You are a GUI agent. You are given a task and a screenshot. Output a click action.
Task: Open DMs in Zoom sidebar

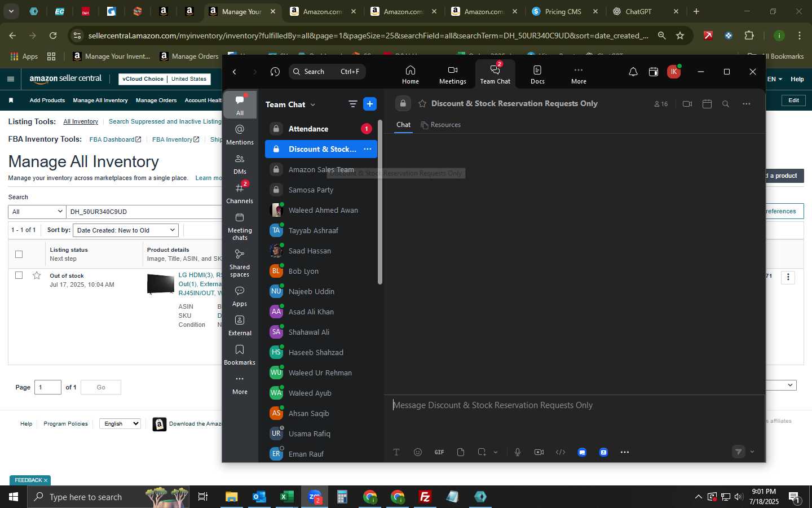(x=240, y=164)
